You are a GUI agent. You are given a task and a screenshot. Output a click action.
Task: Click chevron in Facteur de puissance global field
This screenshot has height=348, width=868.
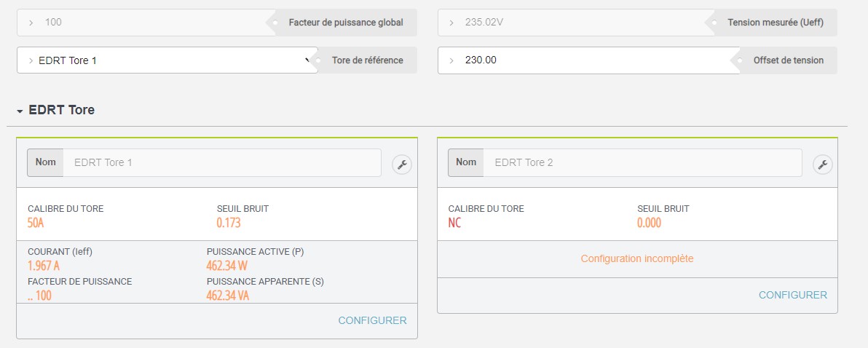(x=31, y=23)
